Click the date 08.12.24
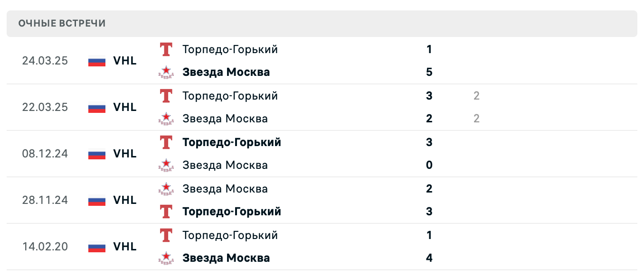 click(x=45, y=154)
